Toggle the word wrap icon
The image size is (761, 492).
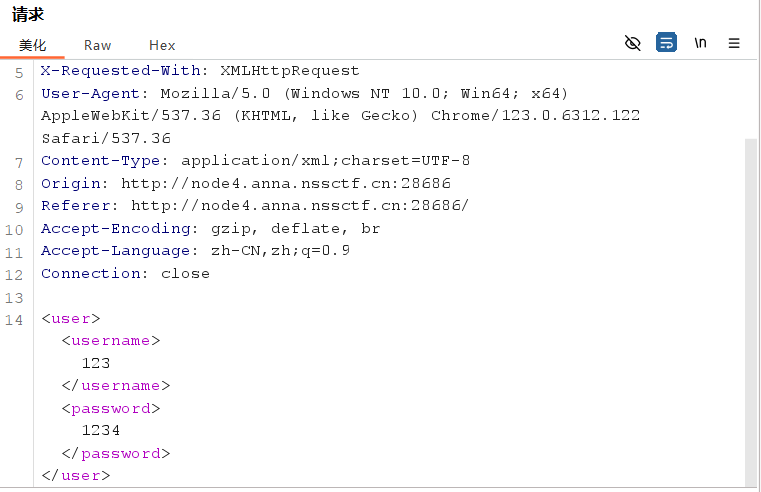click(x=666, y=43)
